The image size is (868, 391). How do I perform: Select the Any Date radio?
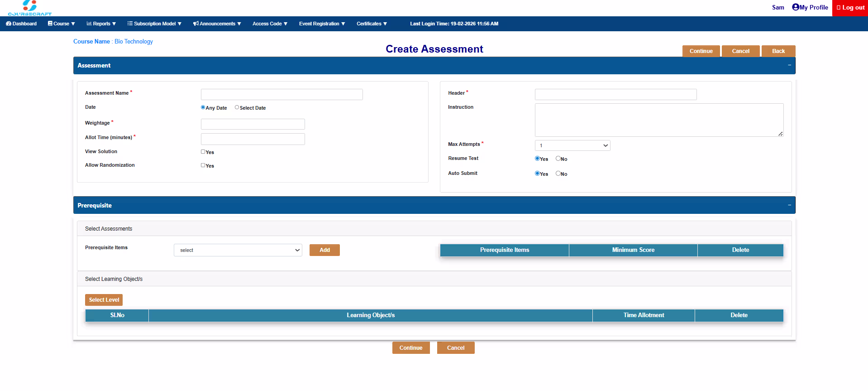(203, 107)
